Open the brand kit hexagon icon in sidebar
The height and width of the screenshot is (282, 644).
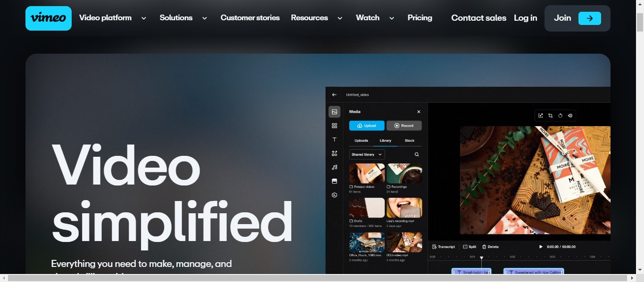click(x=334, y=195)
